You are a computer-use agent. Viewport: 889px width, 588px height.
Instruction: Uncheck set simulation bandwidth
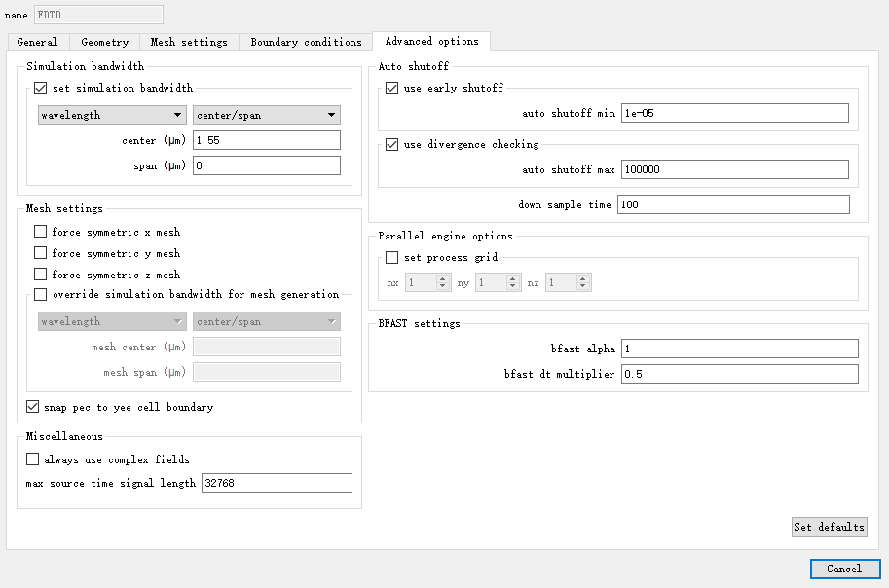(40, 88)
